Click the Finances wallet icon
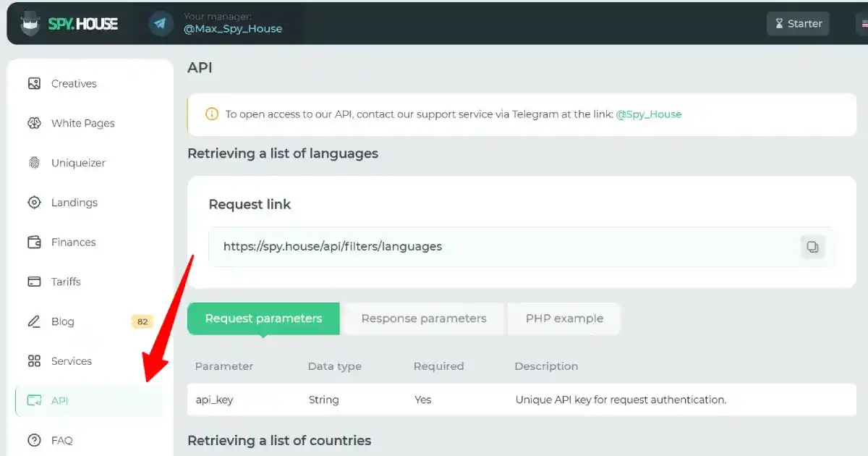 coord(34,242)
